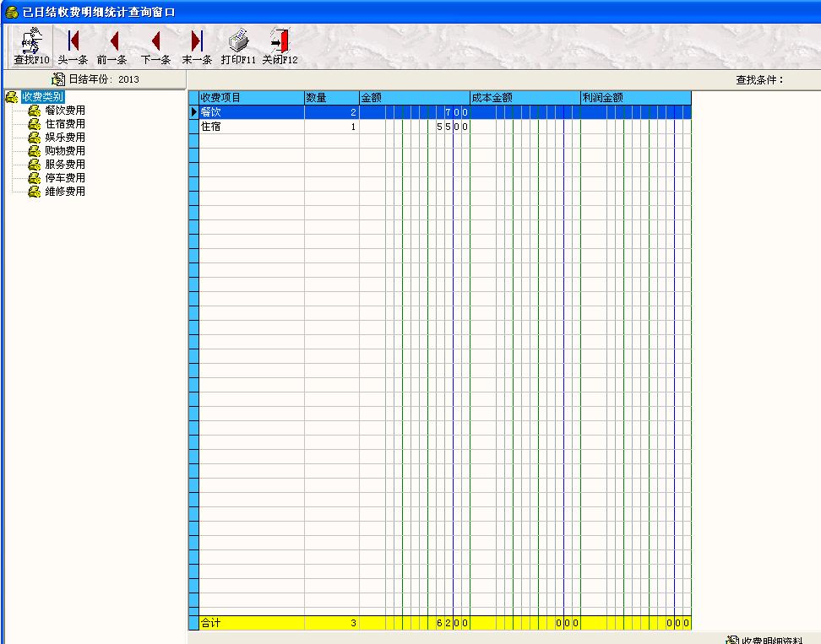Select 购物费用 in the category tree
Viewport: 821px width, 644px height.
point(65,151)
